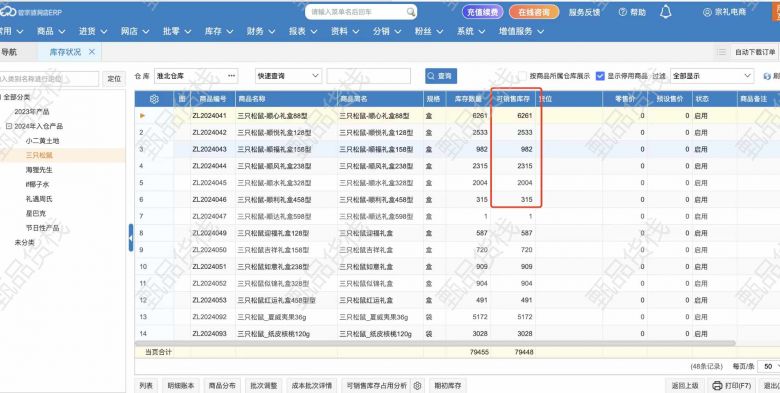Expand the 批零 menu
The width and height of the screenshot is (780, 393).
pyautogui.click(x=177, y=31)
